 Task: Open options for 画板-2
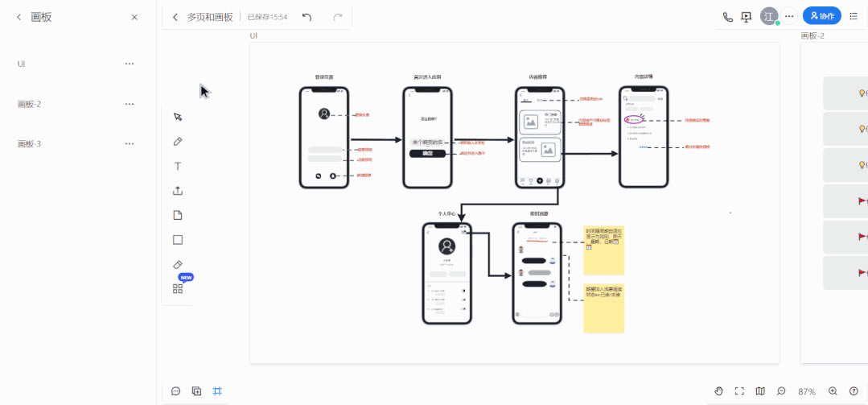tap(130, 104)
